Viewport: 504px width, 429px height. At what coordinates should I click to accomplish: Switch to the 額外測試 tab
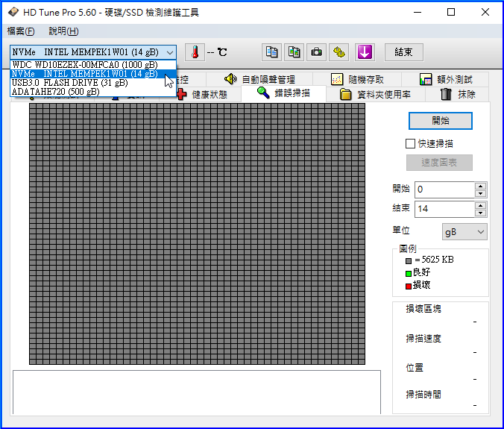click(x=445, y=79)
